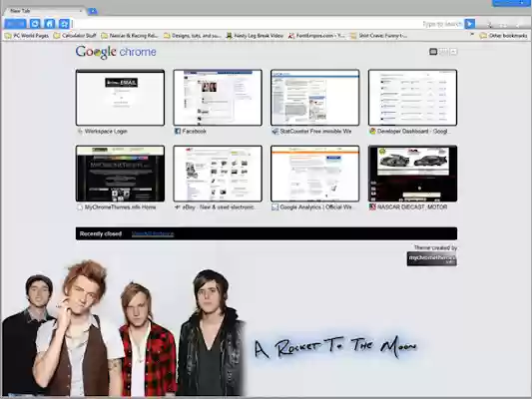Click the NASCAR DIECAST MOTOR title link
532x399 pixels.
(412, 207)
